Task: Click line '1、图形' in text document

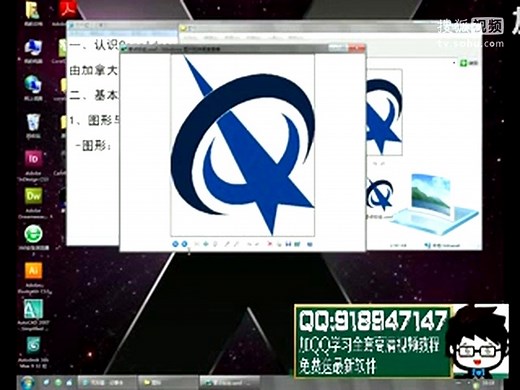Action: [x=94, y=120]
